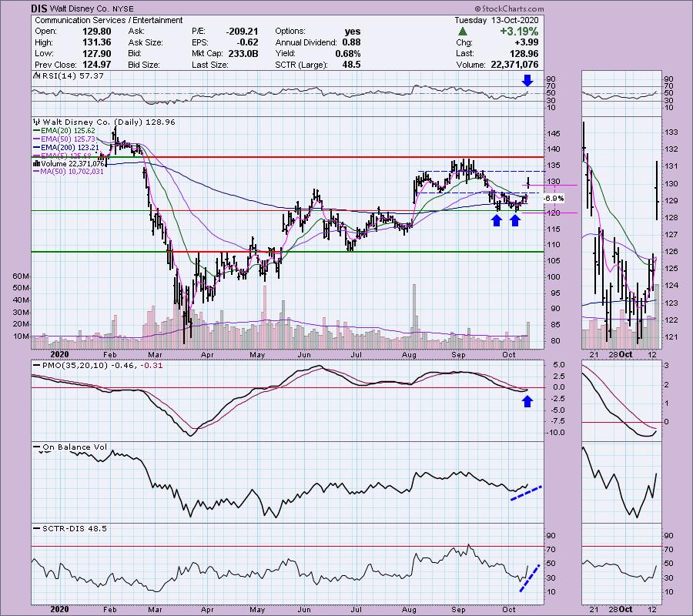
Task: Click the 'EMA(200) 123.21' legend text
Action: 70,147
